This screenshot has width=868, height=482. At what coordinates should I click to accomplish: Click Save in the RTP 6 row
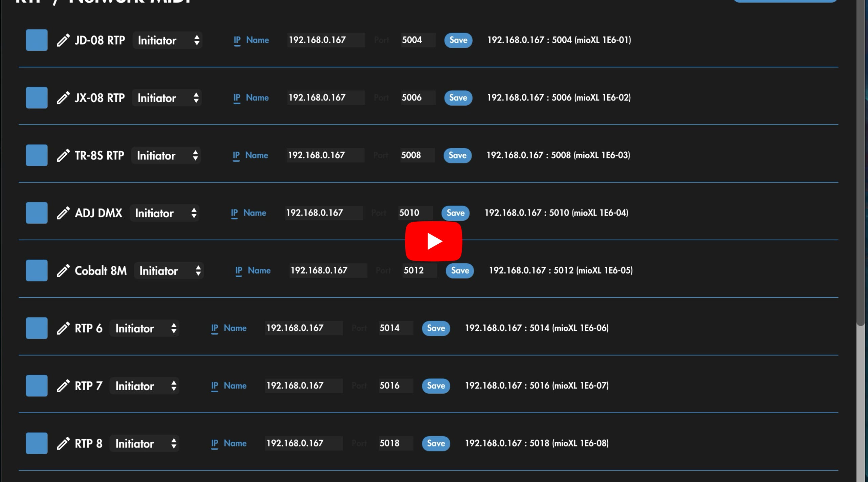[x=436, y=328]
